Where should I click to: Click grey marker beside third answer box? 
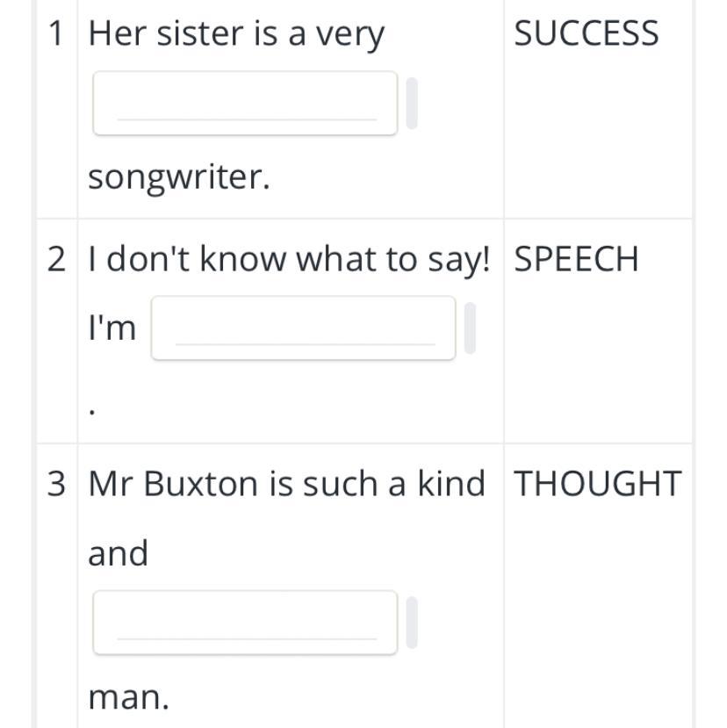[412, 623]
